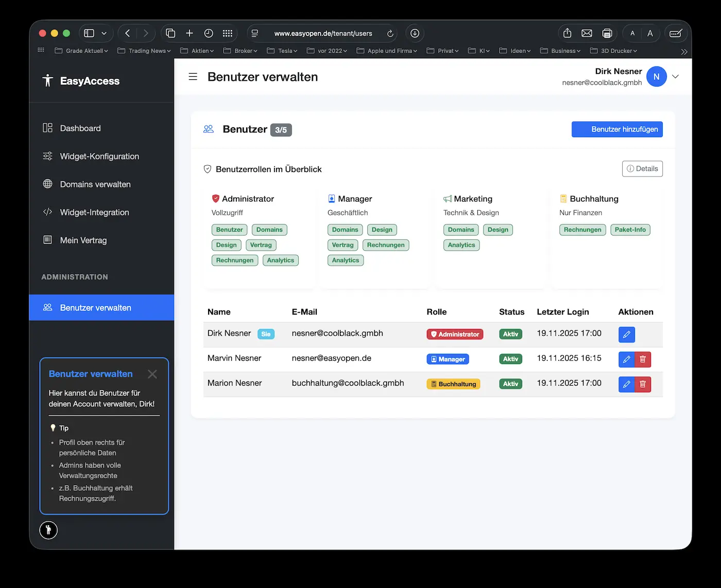The image size is (721, 588).
Task: Expand the user profile dropdown chevron
Action: [x=676, y=77]
